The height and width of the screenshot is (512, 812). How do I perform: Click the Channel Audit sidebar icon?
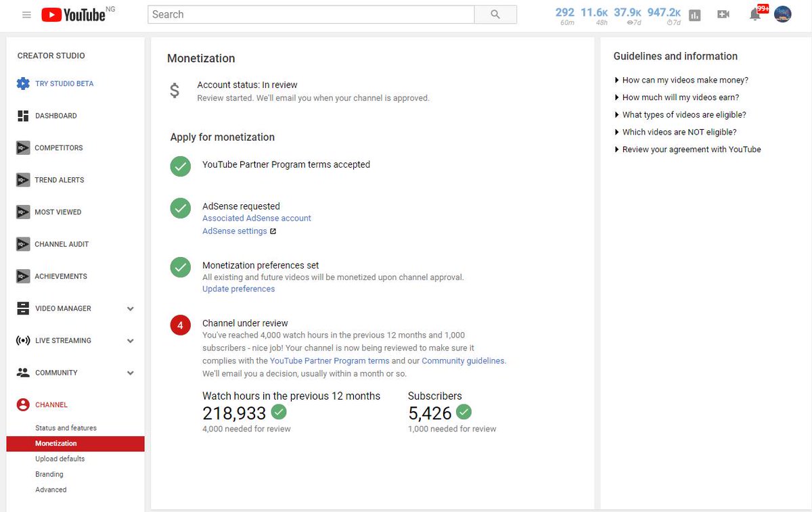[x=23, y=244]
